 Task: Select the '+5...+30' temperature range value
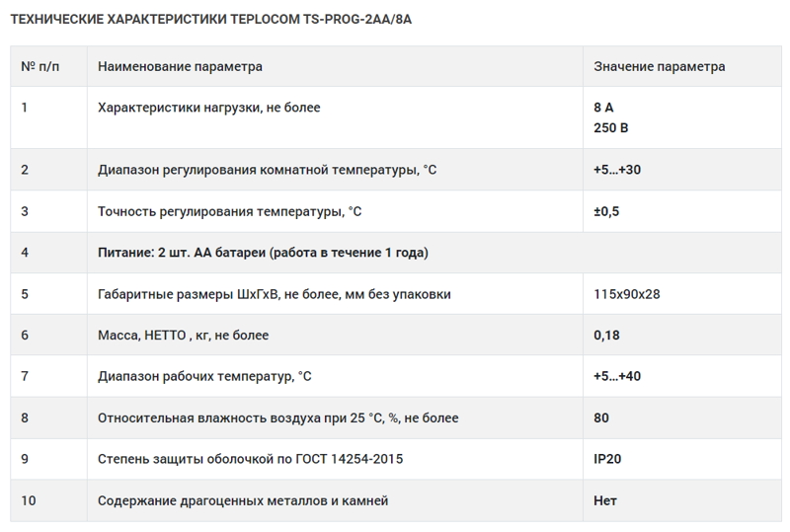pos(617,170)
